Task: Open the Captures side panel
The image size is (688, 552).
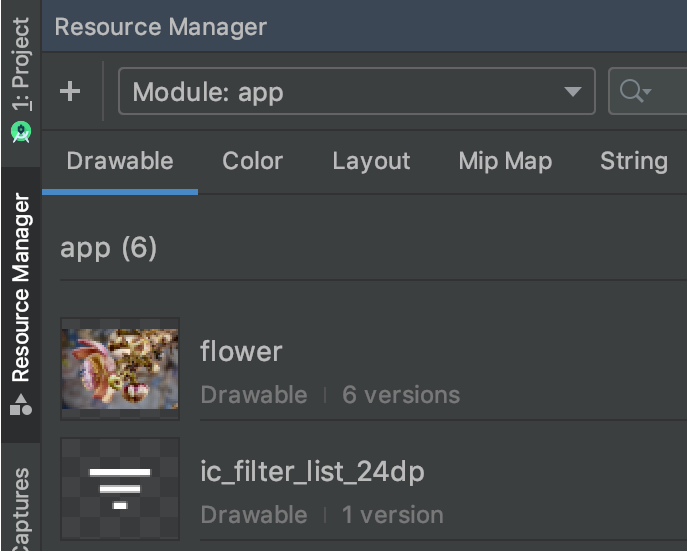Action: click(21, 508)
